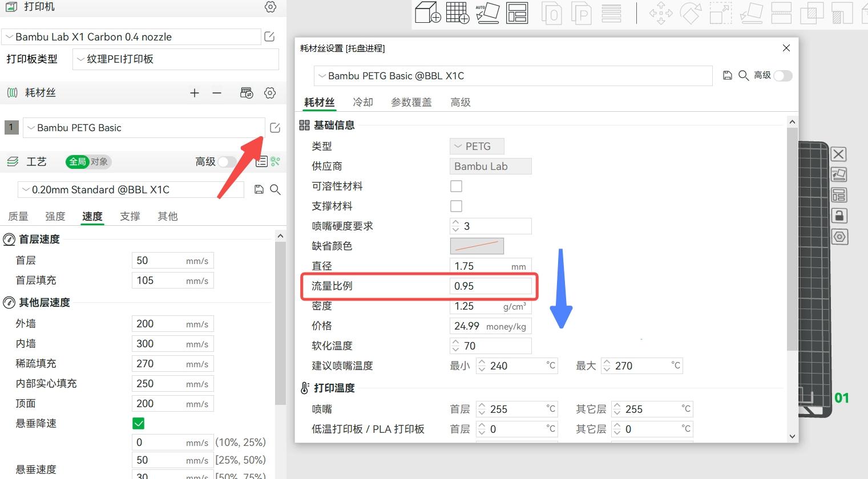Image resolution: width=868 pixels, height=479 pixels.
Task: Open the 参数覆盖 tab in dialog
Action: tap(411, 102)
